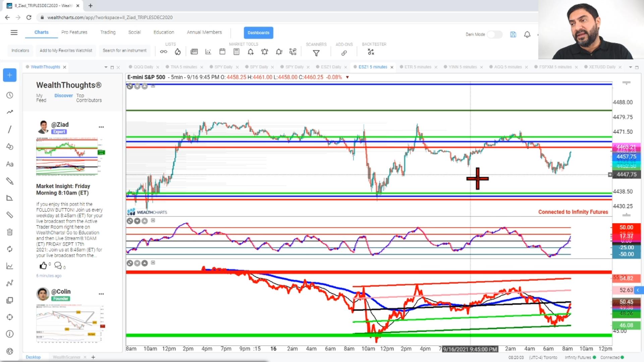
Task: Open @Ziad post three-dot menu
Action: (101, 127)
